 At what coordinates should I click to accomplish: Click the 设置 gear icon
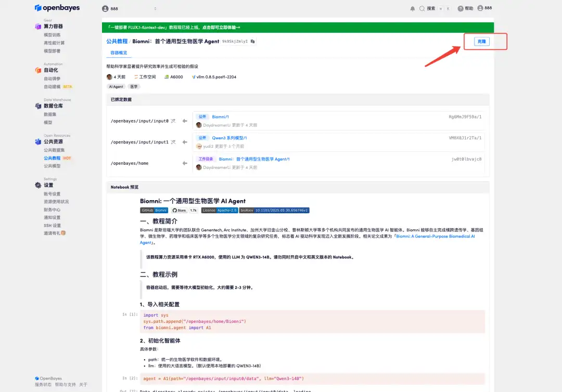click(x=38, y=185)
